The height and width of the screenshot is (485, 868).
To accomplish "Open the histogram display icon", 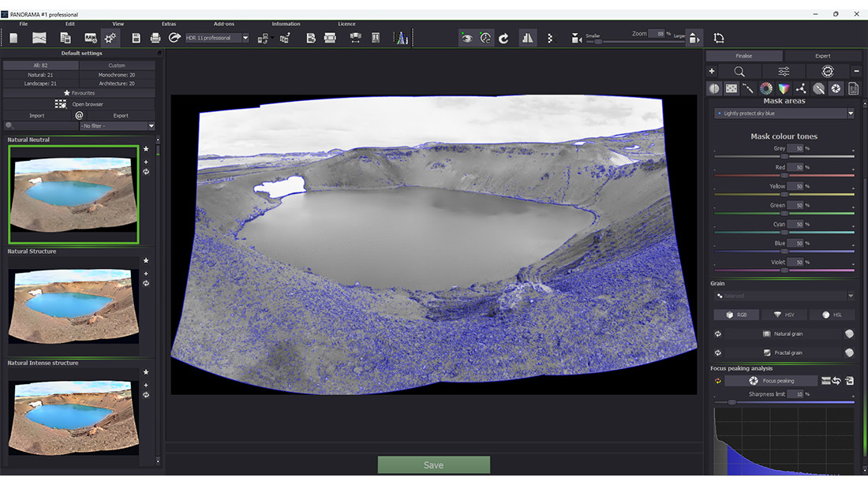I will pos(401,38).
